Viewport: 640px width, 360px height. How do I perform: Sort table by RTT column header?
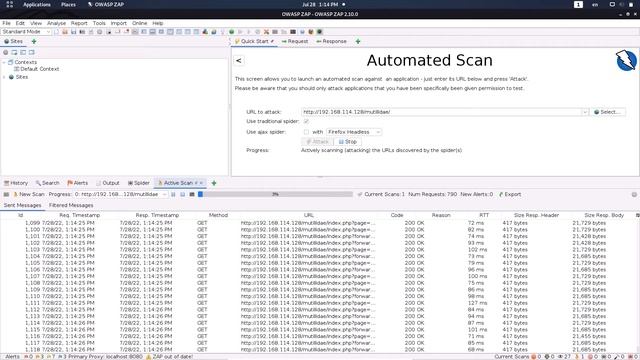tap(484, 215)
